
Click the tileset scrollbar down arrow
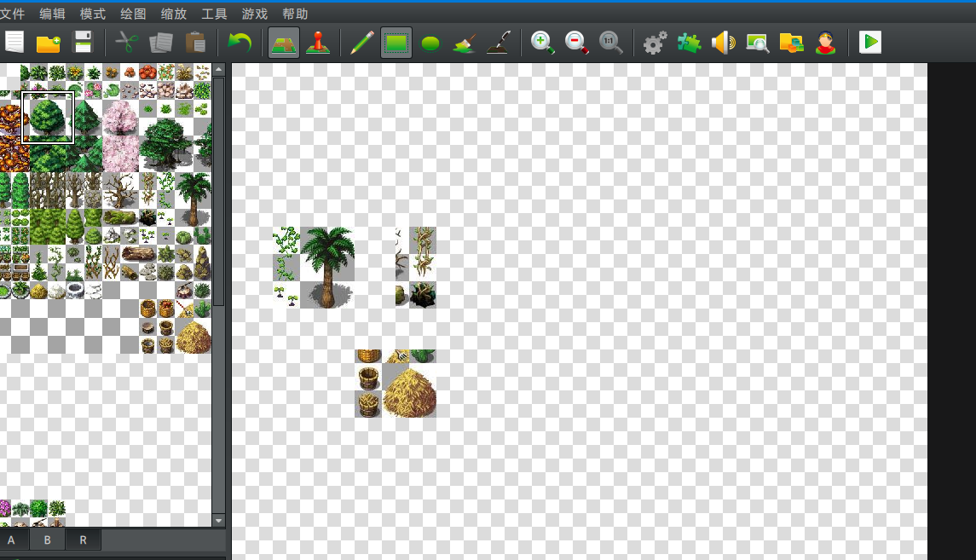[218, 520]
